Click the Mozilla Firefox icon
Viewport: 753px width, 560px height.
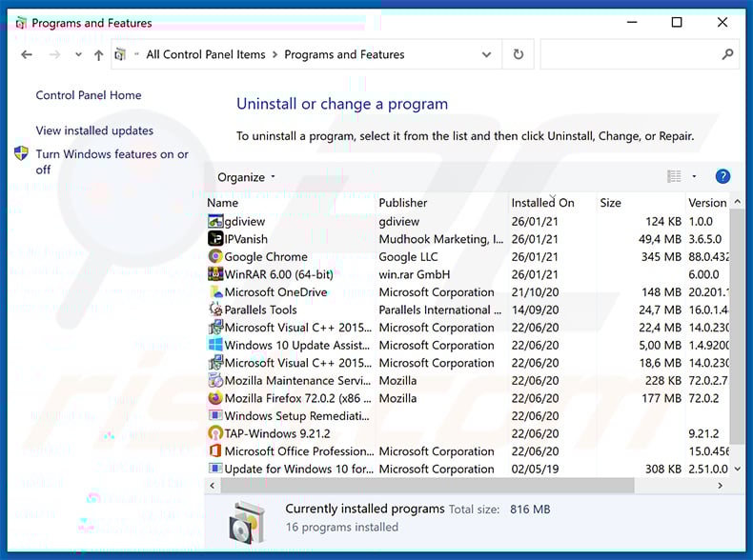[x=215, y=398]
